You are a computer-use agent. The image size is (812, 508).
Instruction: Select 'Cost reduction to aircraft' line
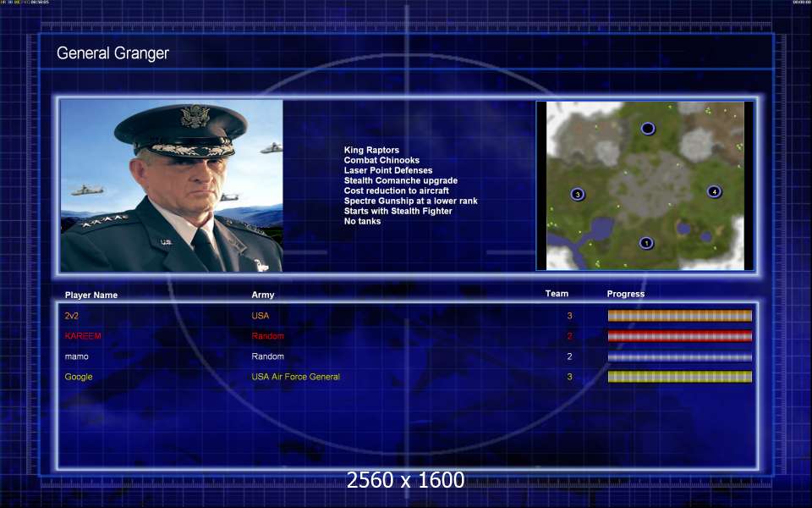click(396, 190)
